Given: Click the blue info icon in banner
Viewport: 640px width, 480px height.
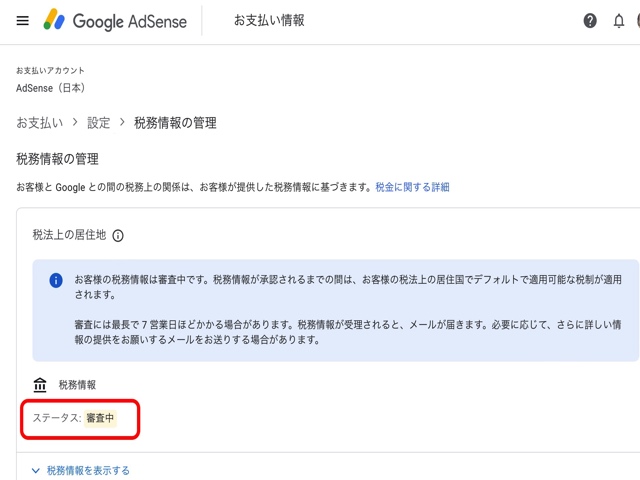Looking at the screenshot, I should [56, 281].
